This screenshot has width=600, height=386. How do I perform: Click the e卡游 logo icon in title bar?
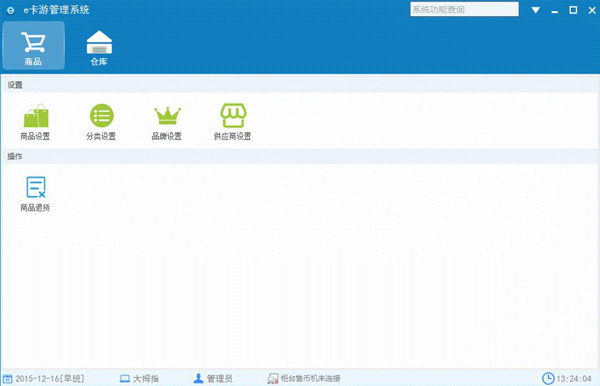pyautogui.click(x=10, y=10)
